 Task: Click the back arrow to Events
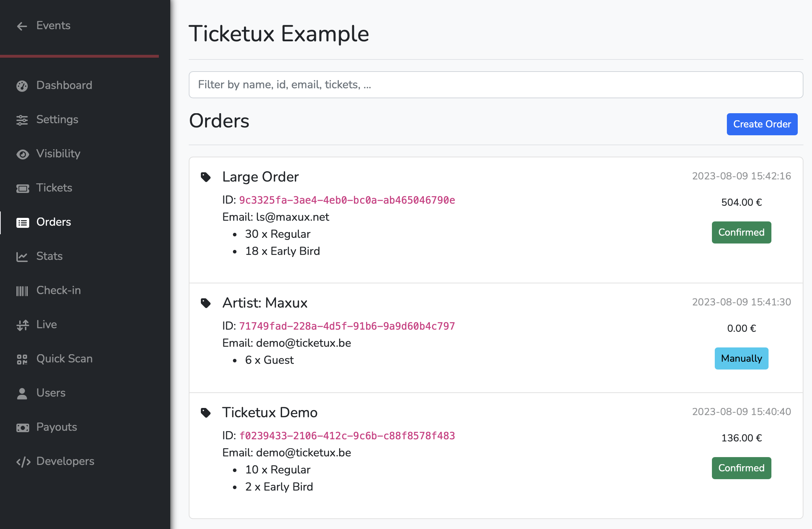pos(22,25)
